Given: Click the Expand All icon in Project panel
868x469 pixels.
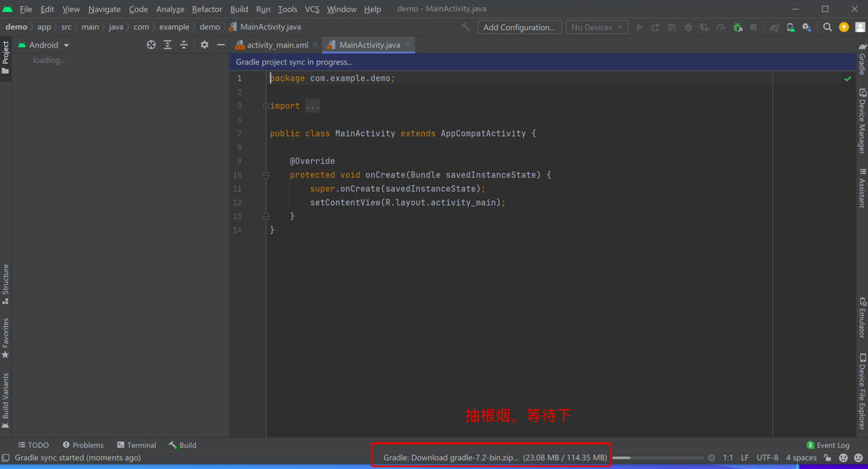Looking at the screenshot, I should [x=167, y=45].
